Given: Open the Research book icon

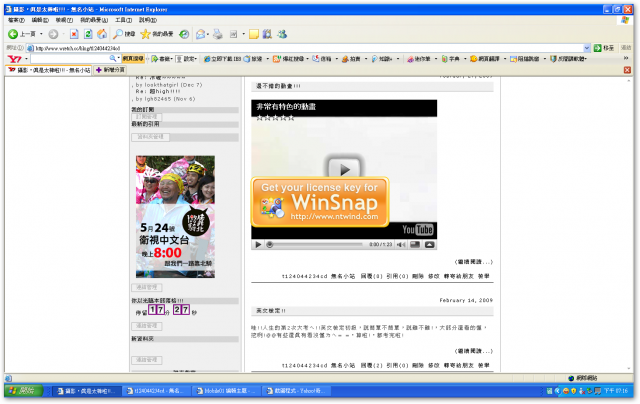Looking at the screenshot, I should (267, 34).
